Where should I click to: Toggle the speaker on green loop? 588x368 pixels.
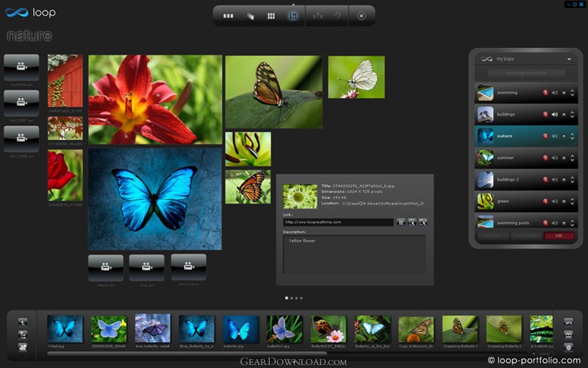(554, 201)
